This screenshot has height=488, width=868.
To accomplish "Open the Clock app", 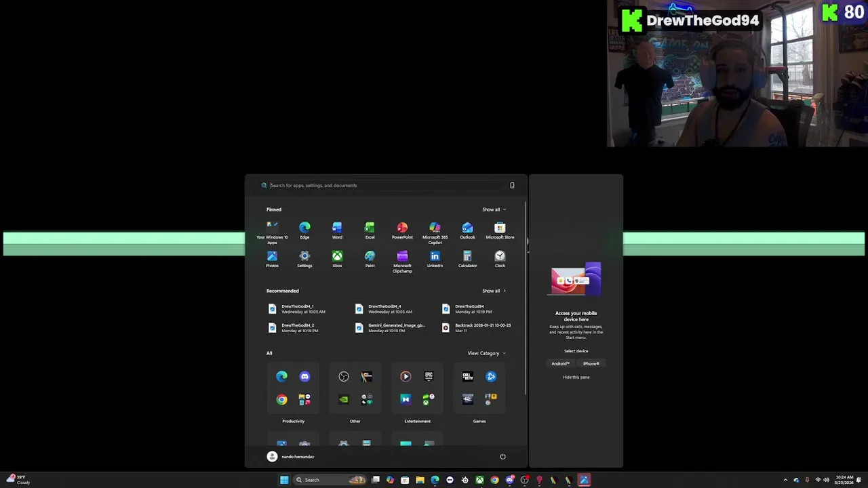I will click(500, 259).
